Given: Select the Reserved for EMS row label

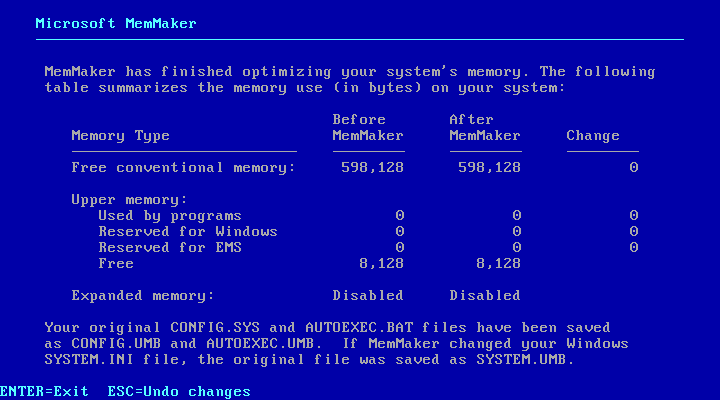Looking at the screenshot, I should pyautogui.click(x=170, y=248).
